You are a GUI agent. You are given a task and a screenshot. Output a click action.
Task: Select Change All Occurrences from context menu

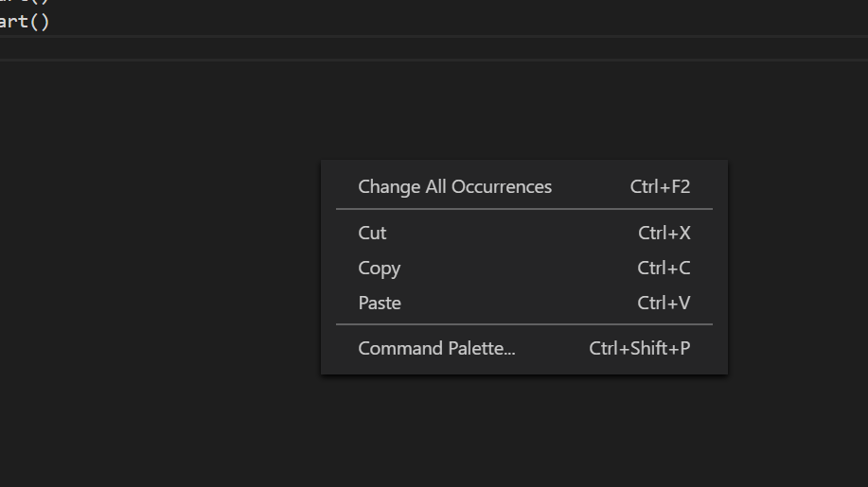tap(523, 187)
